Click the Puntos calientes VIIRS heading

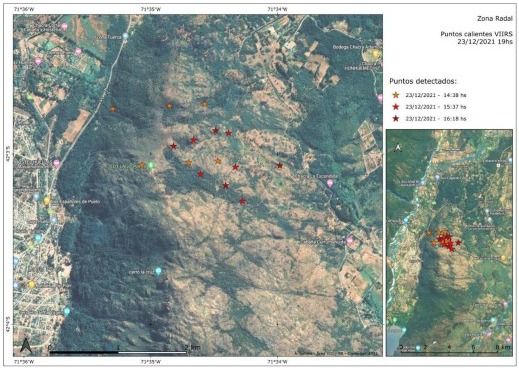[477, 34]
